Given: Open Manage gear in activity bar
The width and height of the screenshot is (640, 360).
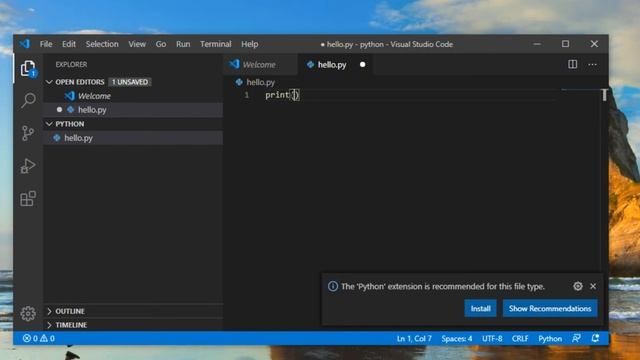Looking at the screenshot, I should 28,313.
